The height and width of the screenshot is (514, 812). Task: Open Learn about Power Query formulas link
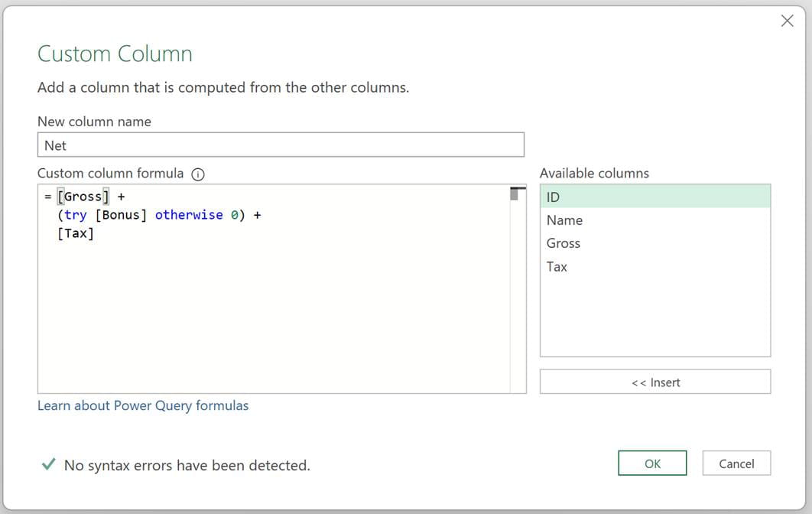pos(143,405)
